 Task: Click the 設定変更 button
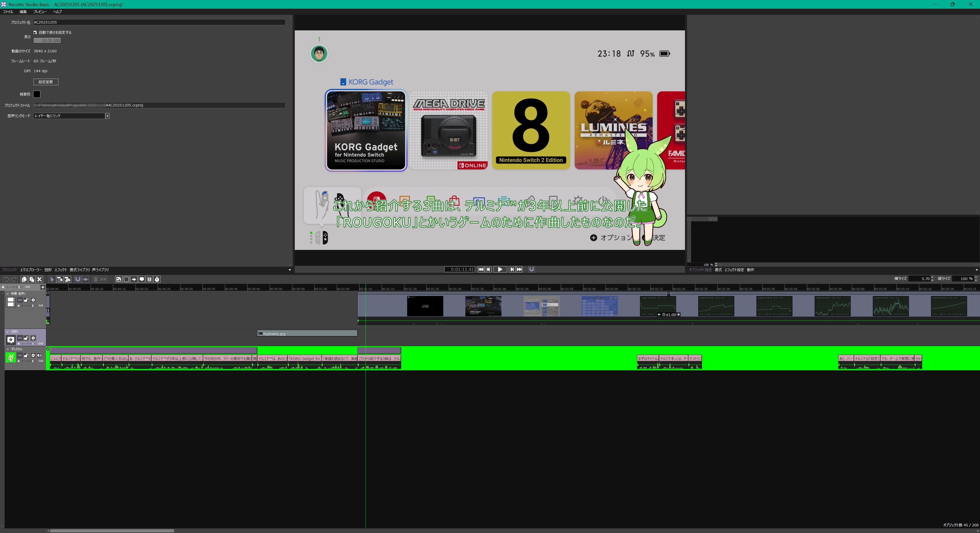click(x=46, y=82)
